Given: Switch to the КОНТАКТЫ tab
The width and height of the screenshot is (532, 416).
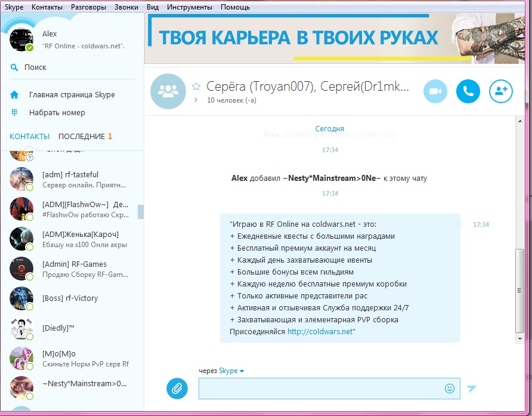Looking at the screenshot, I should click(x=29, y=136).
